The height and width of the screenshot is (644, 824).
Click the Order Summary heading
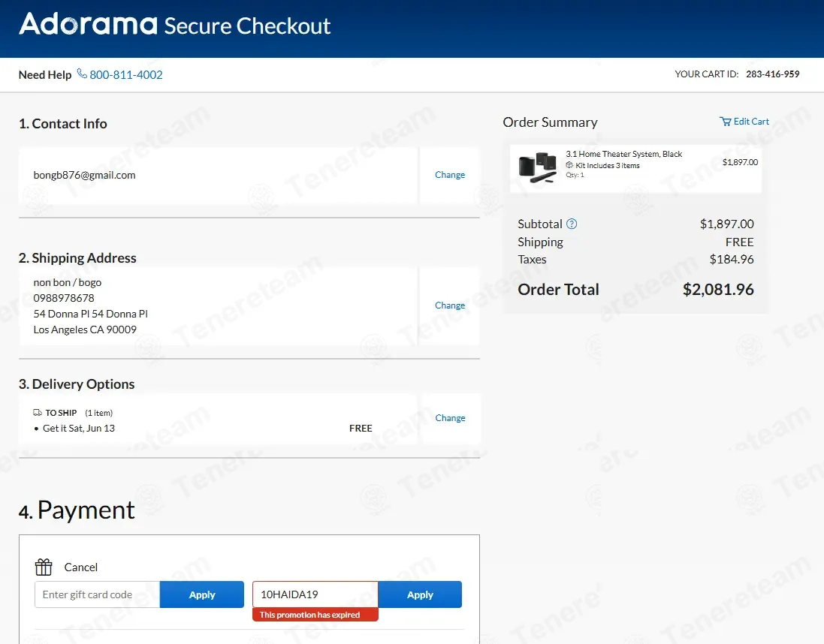point(550,122)
